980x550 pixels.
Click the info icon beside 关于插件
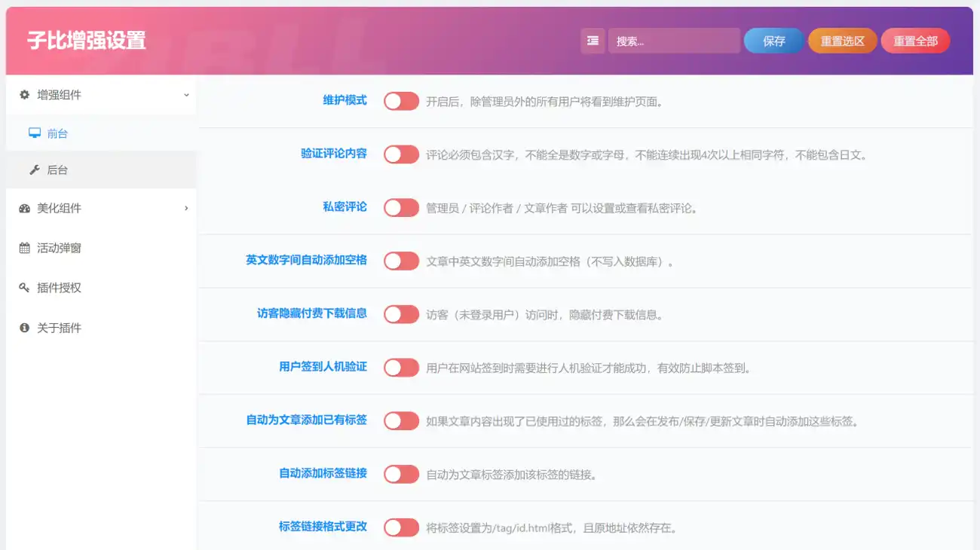click(23, 327)
